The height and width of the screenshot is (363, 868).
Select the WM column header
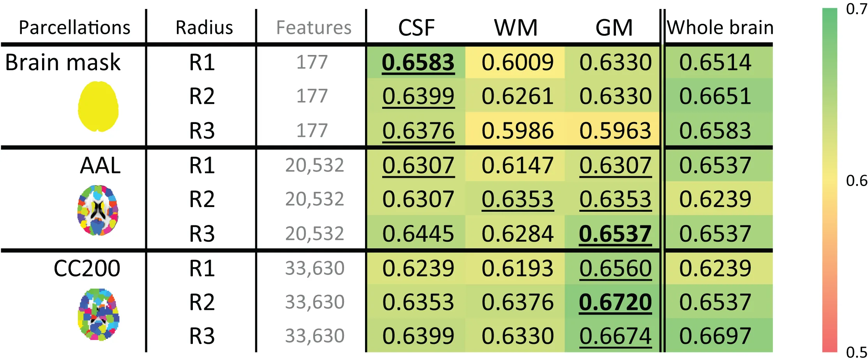point(516,28)
